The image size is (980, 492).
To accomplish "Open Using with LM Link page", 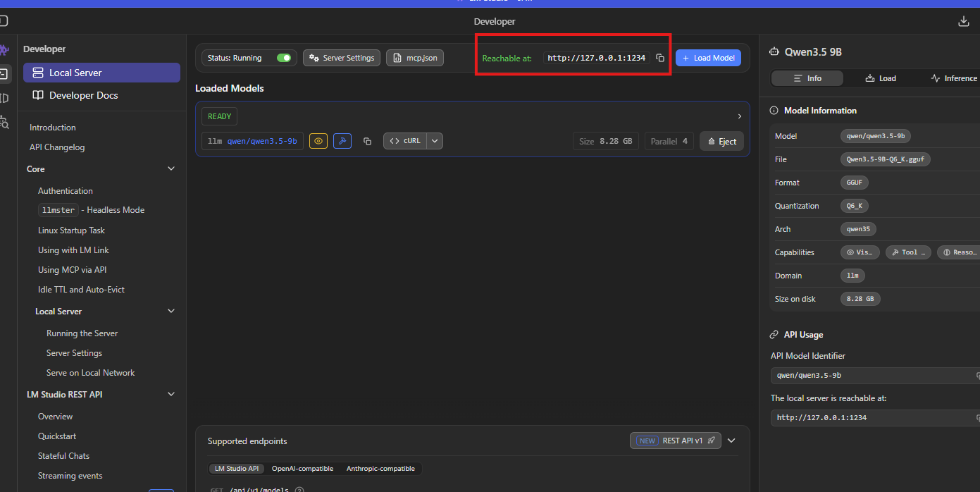I will pyautogui.click(x=73, y=250).
